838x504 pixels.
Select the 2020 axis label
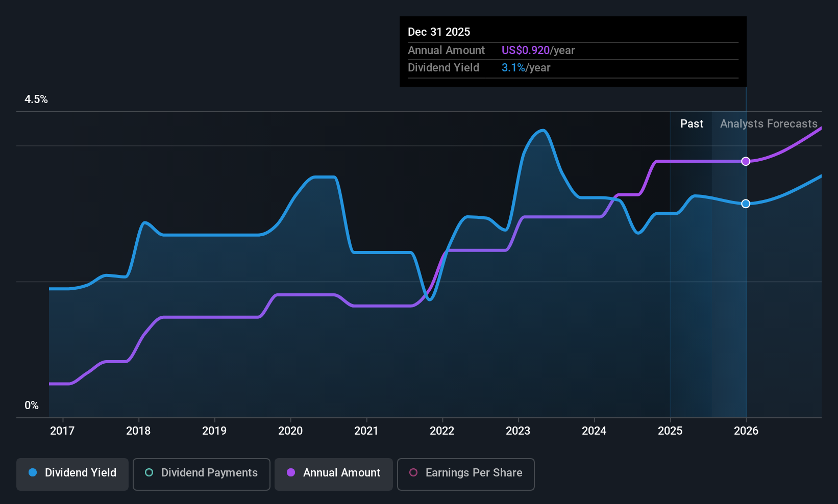point(290,431)
